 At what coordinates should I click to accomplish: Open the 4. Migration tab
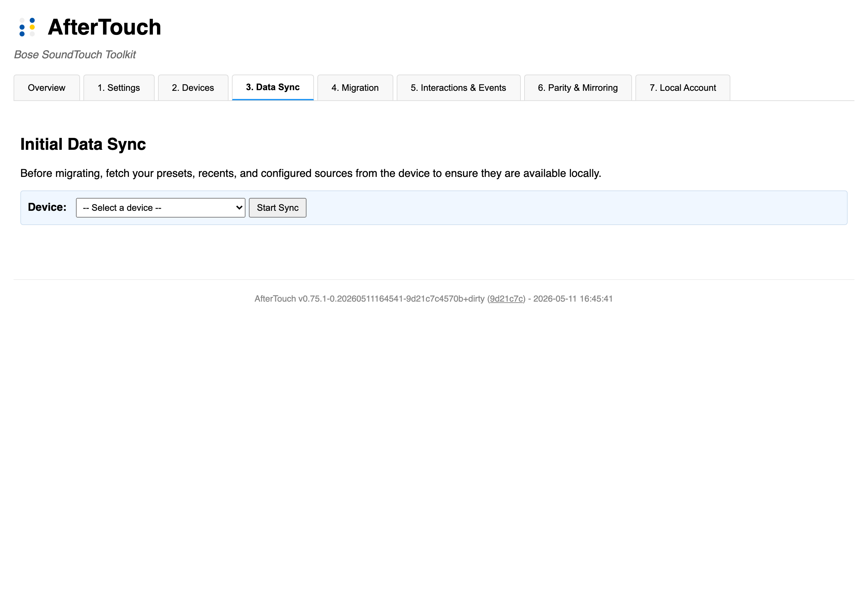(355, 88)
